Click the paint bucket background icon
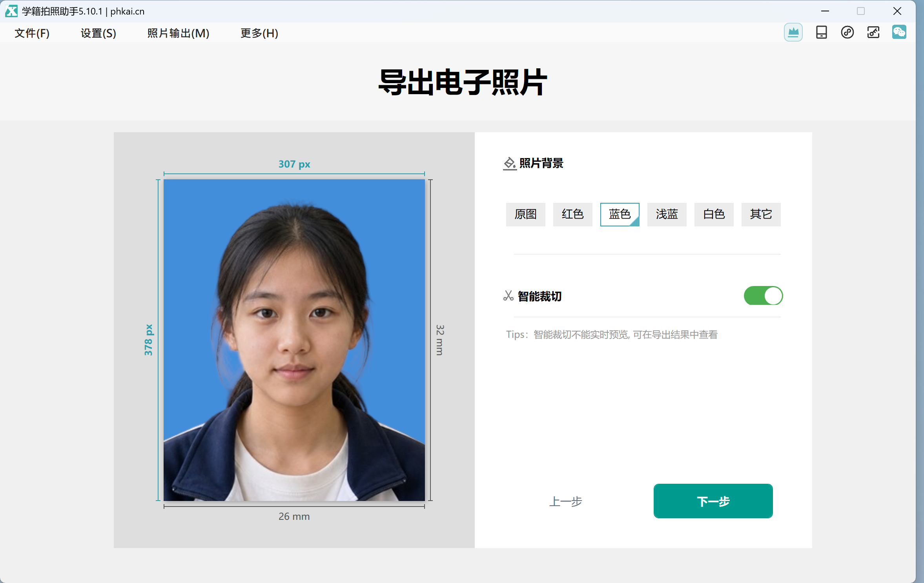Image resolution: width=924 pixels, height=583 pixels. (509, 164)
